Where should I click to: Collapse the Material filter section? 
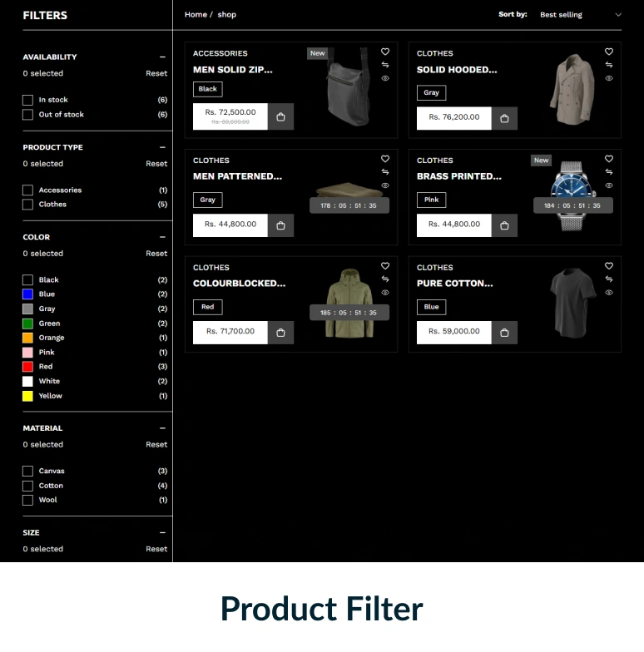coord(162,427)
